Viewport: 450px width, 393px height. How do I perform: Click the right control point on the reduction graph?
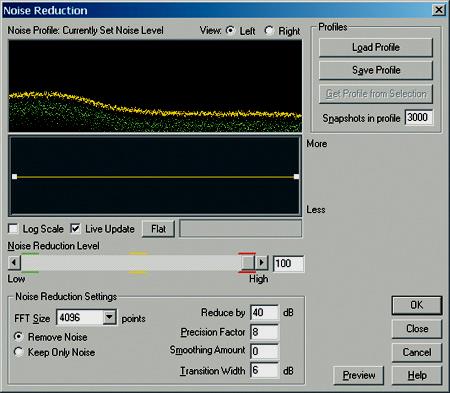point(296,177)
